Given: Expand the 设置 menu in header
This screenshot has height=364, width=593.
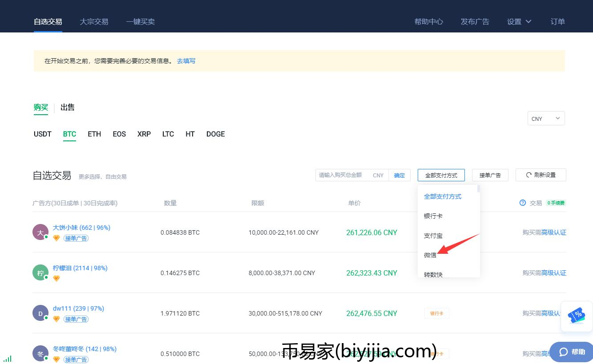Looking at the screenshot, I should click(519, 21).
